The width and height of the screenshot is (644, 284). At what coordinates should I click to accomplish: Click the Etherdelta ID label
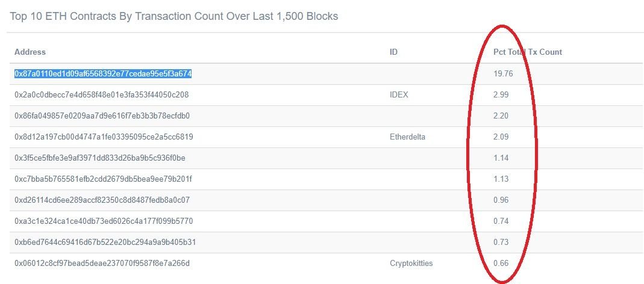(x=407, y=137)
